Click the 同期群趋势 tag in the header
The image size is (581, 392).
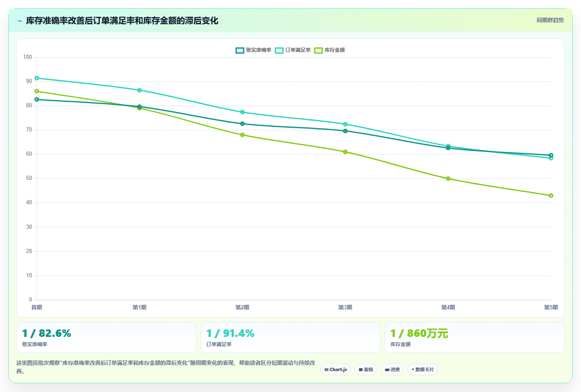tap(550, 20)
